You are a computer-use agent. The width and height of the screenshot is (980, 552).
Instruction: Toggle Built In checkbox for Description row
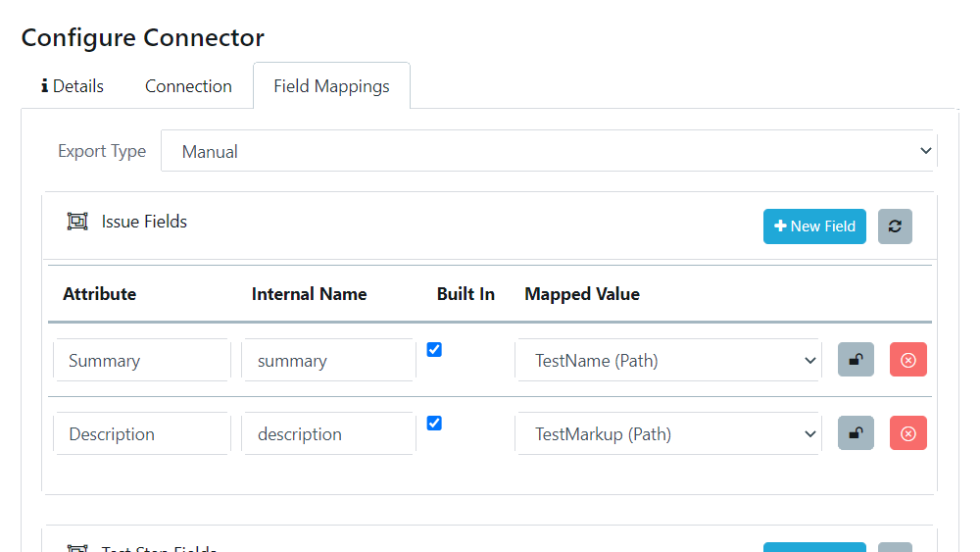(x=434, y=424)
